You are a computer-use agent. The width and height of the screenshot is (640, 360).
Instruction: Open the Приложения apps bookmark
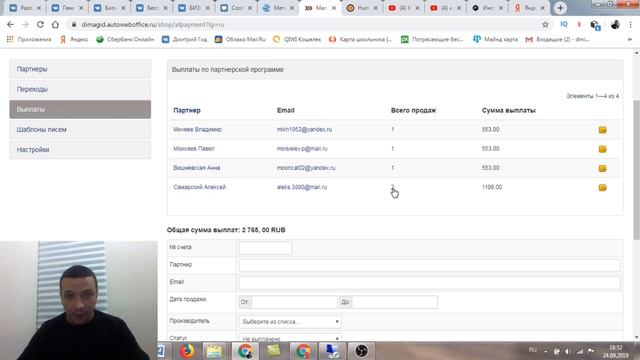29,39
